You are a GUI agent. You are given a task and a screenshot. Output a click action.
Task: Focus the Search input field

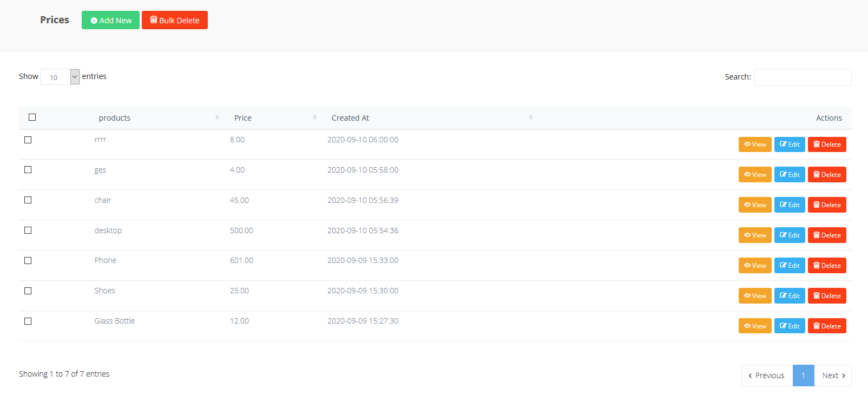tap(803, 77)
